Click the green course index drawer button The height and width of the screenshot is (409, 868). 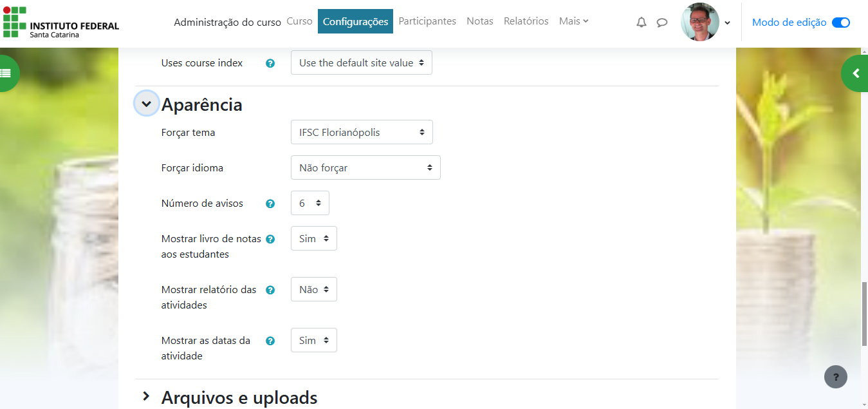coord(6,73)
